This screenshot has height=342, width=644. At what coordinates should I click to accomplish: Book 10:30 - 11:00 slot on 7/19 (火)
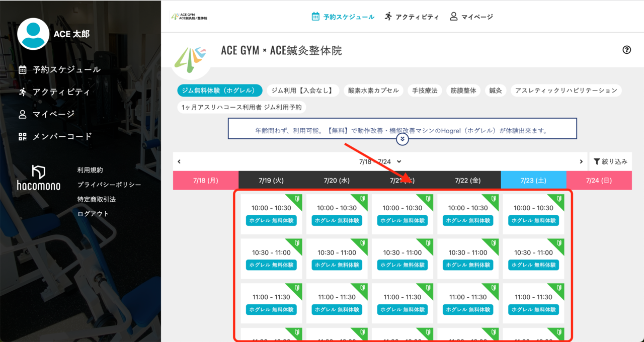[x=271, y=259]
